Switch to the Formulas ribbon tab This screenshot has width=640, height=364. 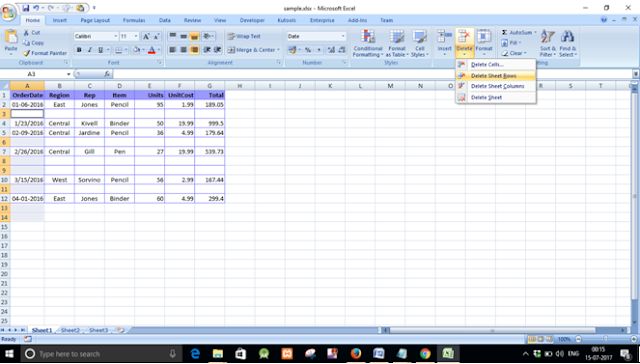click(134, 20)
